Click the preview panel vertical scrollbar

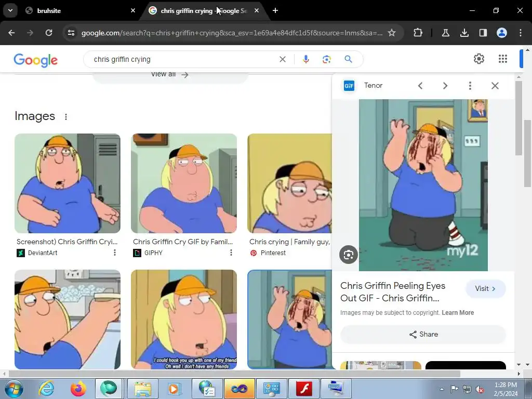tap(518, 118)
